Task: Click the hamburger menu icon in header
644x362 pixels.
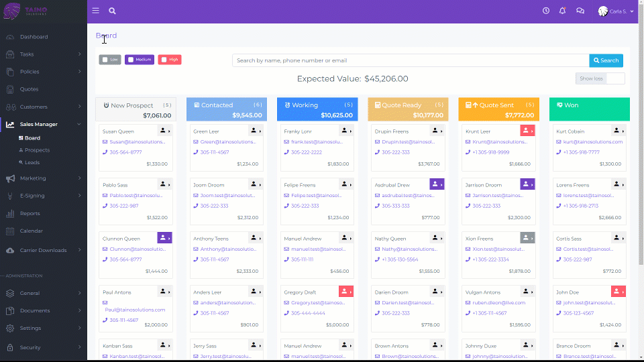Action: [x=96, y=11]
